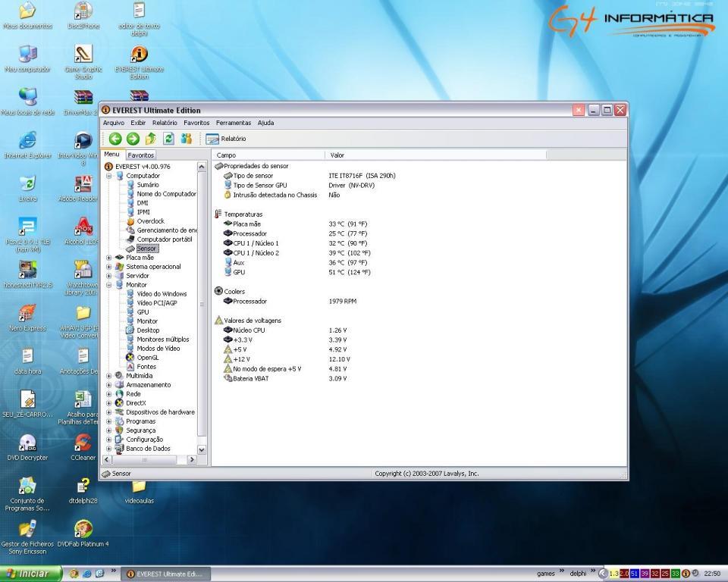Expand the Sistema operacional tree node
Screen dimensions: 728x582
pyautogui.click(x=108, y=267)
